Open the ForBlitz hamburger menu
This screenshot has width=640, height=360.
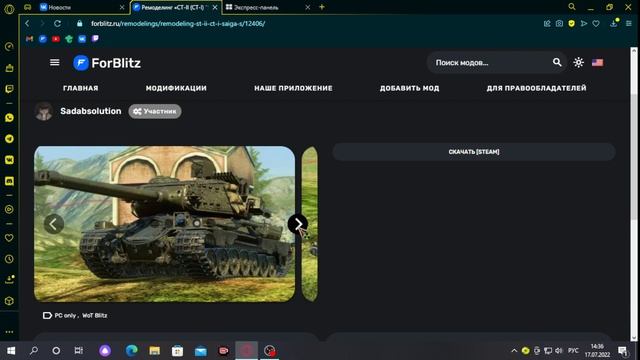tap(54, 62)
